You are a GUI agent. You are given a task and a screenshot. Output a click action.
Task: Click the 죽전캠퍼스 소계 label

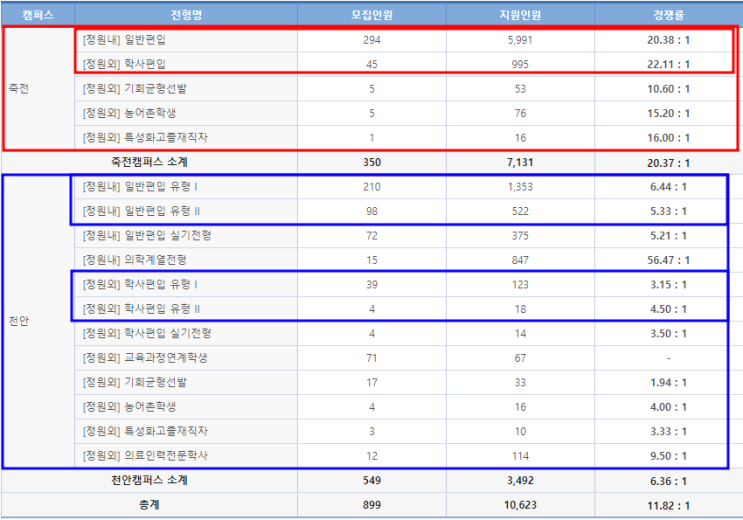tap(149, 162)
